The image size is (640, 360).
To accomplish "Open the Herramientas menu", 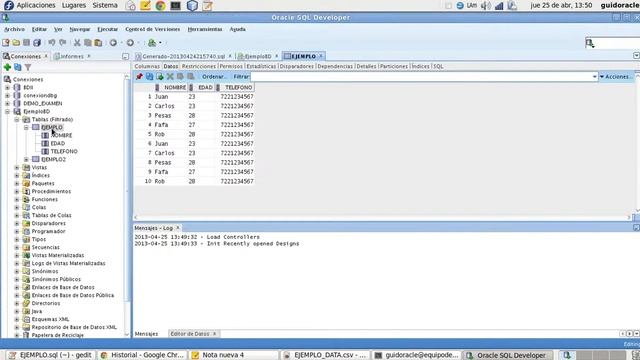I will tap(205, 29).
